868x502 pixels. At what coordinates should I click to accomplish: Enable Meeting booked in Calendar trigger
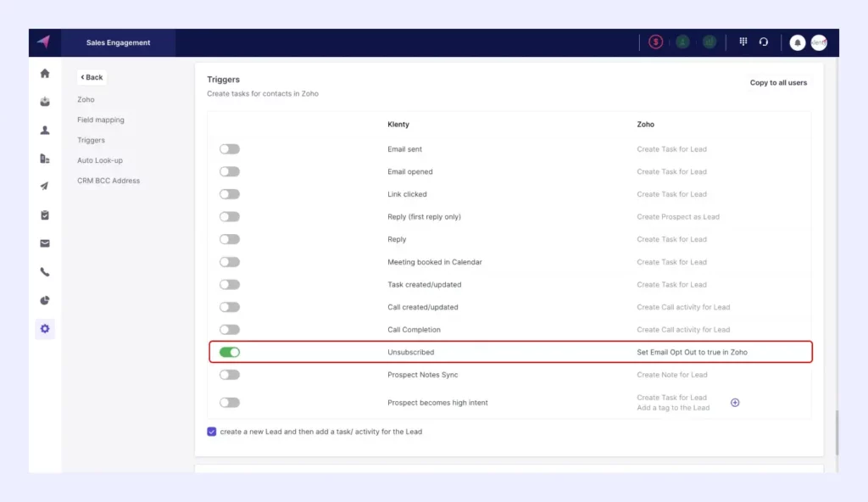click(229, 262)
